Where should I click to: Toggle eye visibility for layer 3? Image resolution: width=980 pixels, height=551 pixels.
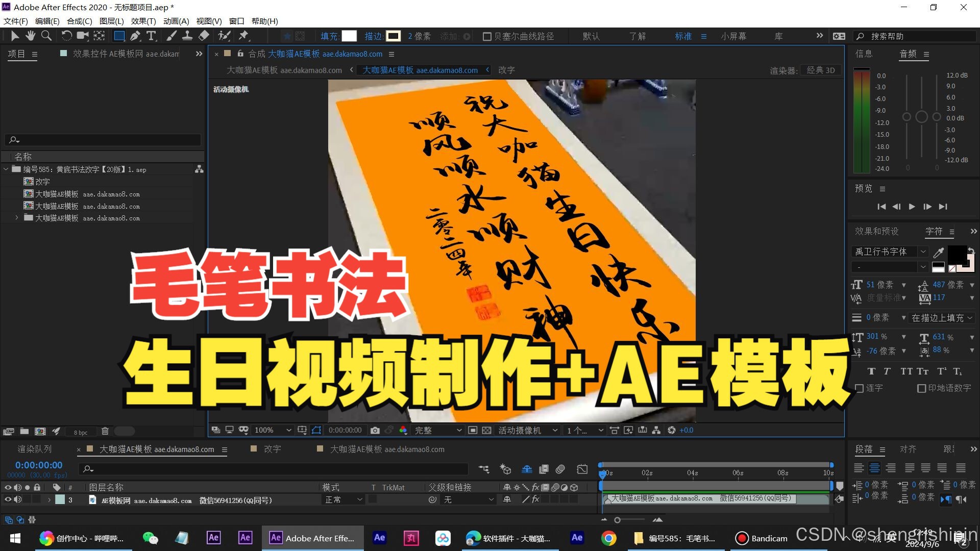point(8,500)
